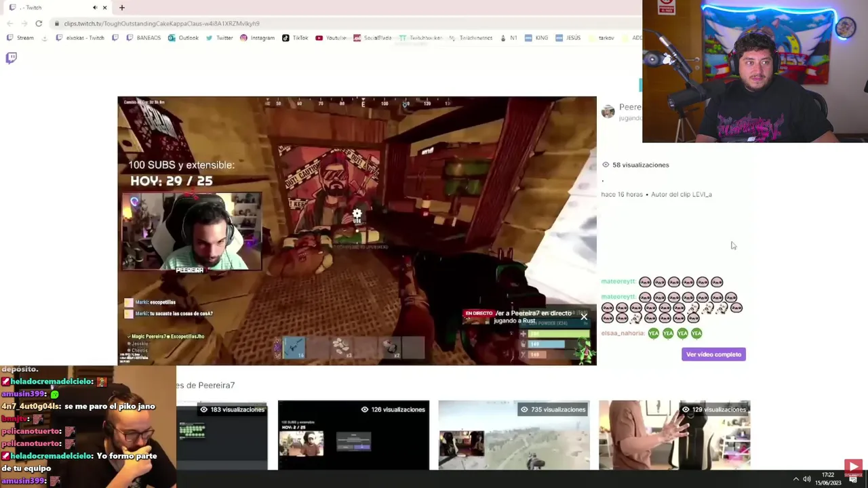Click elsaa_nahoria username in chat
The width and height of the screenshot is (868, 488).
click(623, 333)
